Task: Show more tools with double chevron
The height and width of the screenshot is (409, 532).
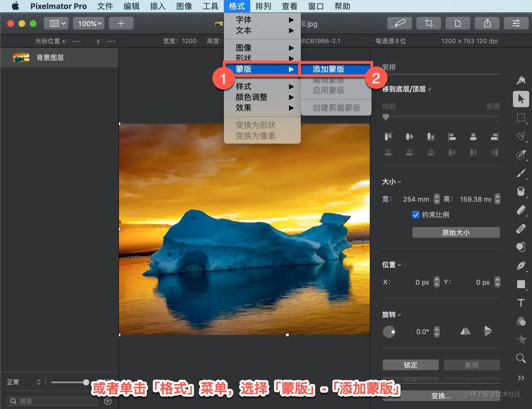Action: pyautogui.click(x=521, y=378)
